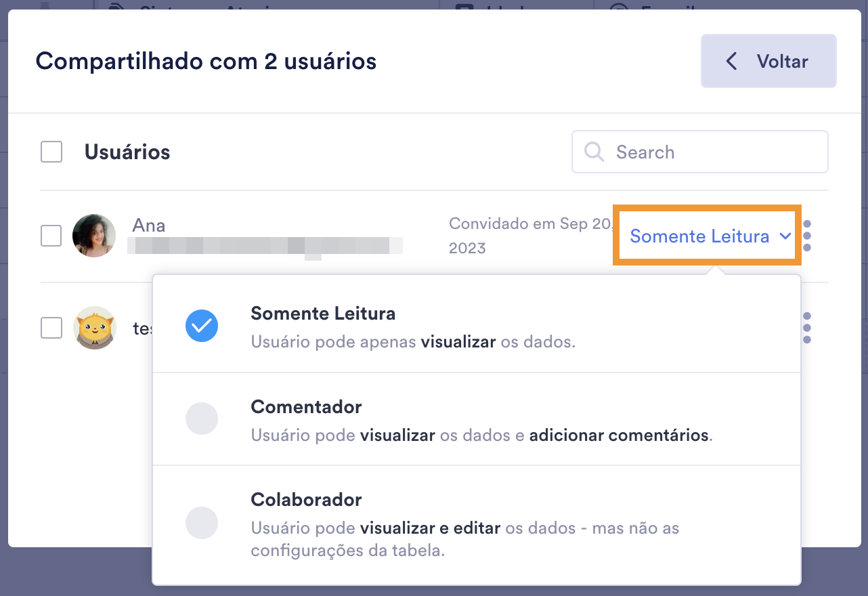
Task: Toggle the select-all Usuários checkbox
Action: pos(51,152)
